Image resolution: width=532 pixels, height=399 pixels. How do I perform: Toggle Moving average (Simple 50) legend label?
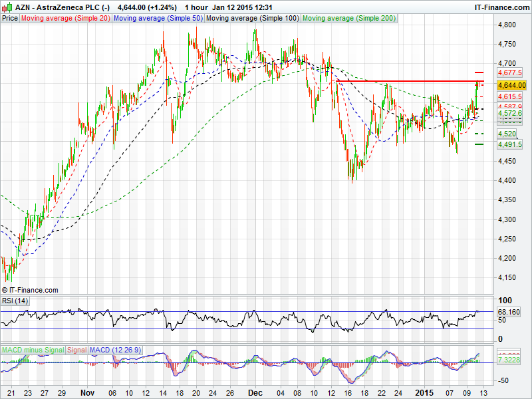click(x=158, y=18)
